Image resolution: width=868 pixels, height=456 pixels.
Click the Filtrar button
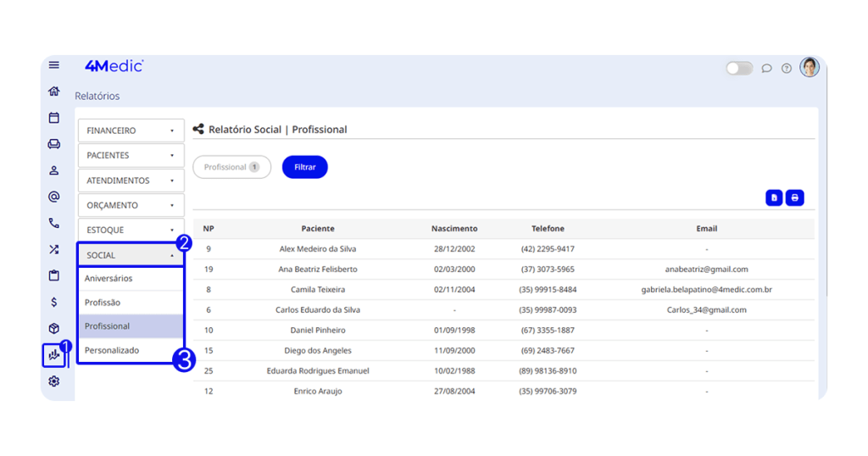tap(304, 168)
